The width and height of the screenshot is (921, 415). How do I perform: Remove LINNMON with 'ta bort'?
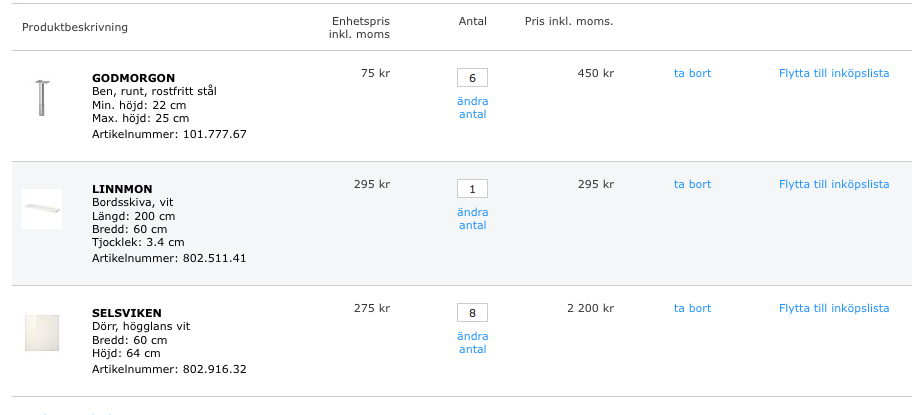pos(693,184)
